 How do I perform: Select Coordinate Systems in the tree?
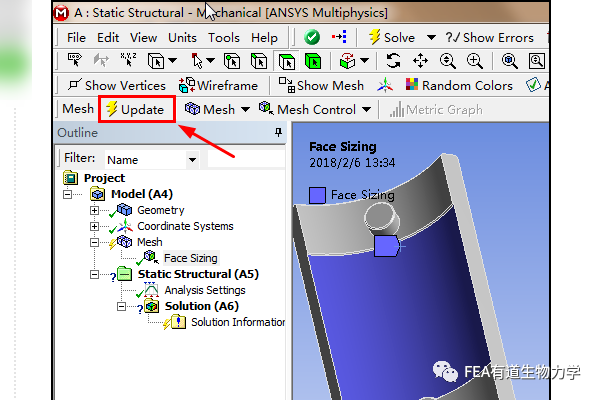[185, 226]
